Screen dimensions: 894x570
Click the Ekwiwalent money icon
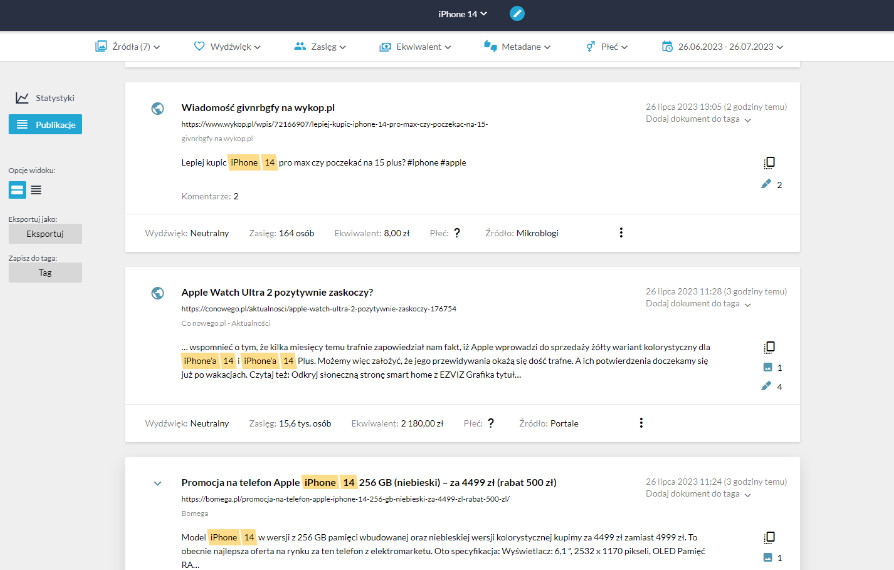tap(385, 47)
